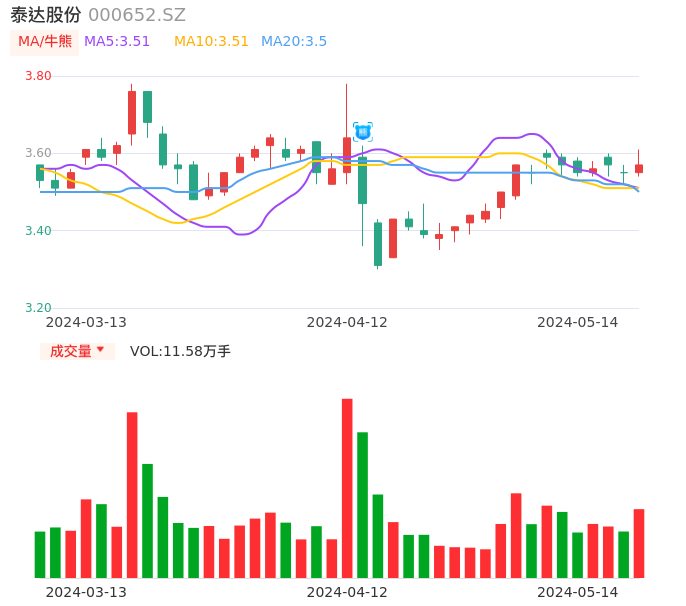The image size is (686, 606).
Task: Click the 2024-05-14 date on volume axis
Action: (x=578, y=592)
